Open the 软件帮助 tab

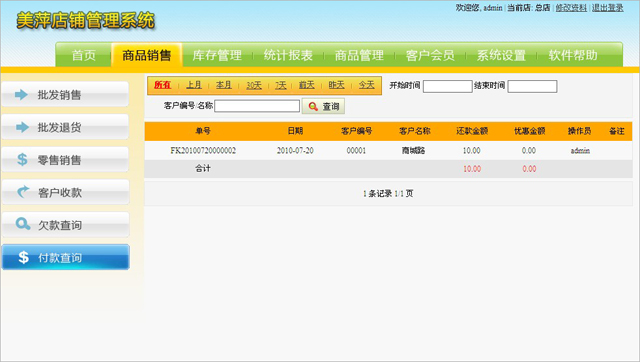573,55
